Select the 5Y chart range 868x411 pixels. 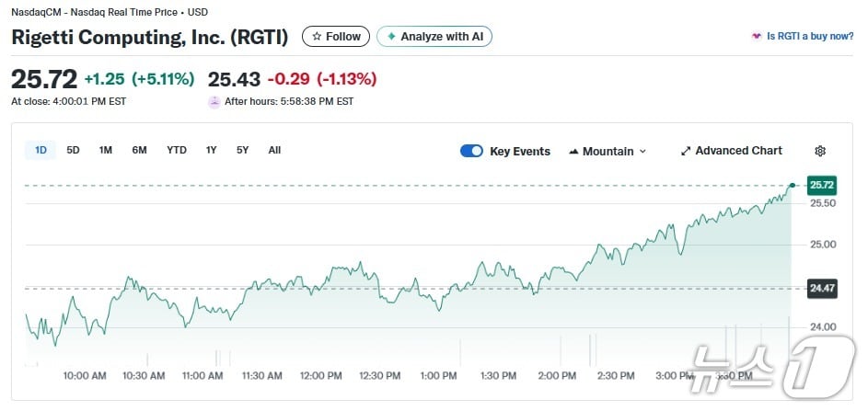tap(242, 150)
